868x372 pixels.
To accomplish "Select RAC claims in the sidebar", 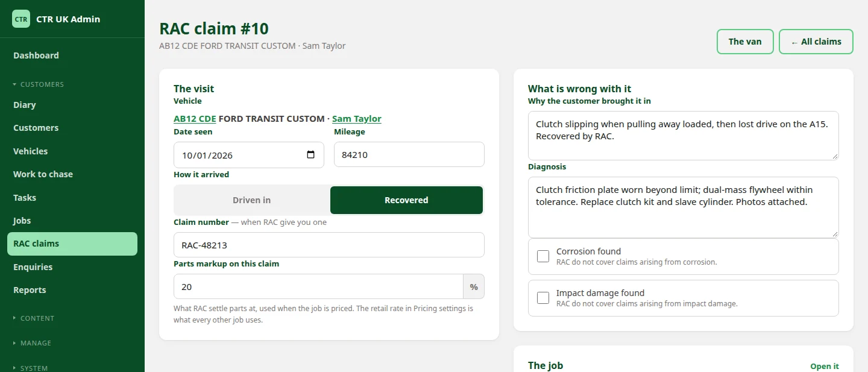I will [x=72, y=244].
